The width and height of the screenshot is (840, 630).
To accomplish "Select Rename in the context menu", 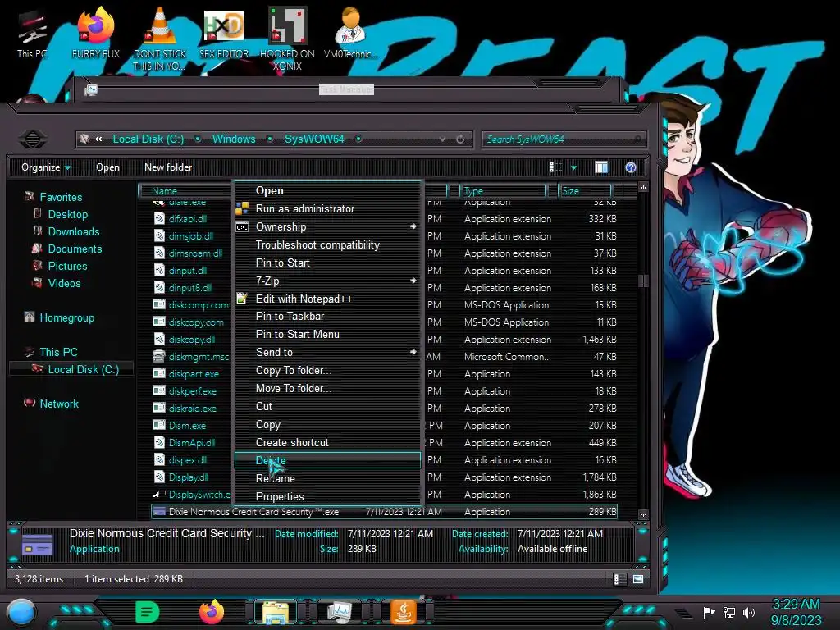I will (327, 478).
